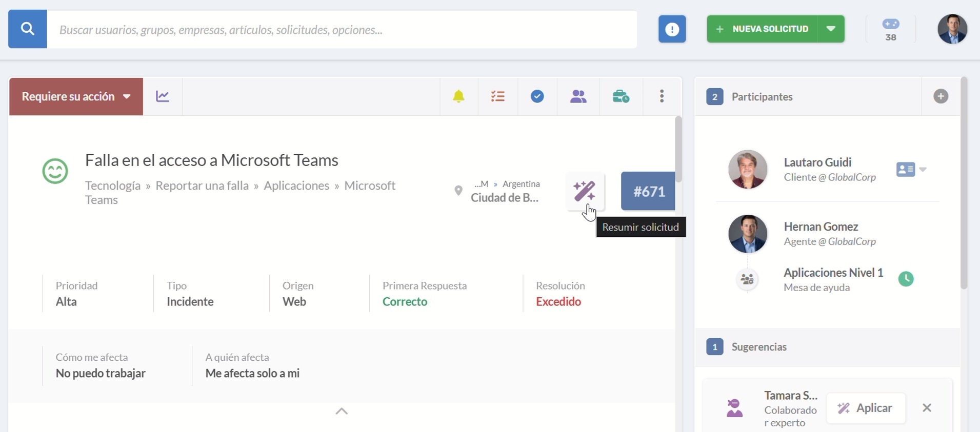Click the Participantes count badge 2
Screen dimensions: 980x432
tap(714, 96)
